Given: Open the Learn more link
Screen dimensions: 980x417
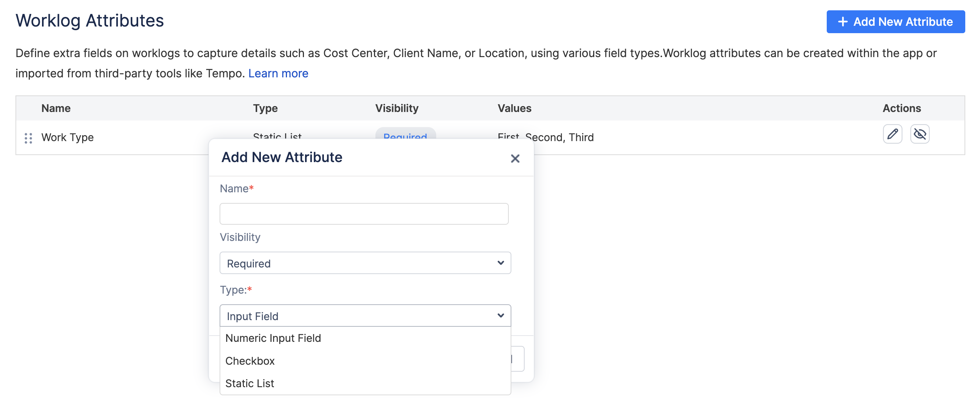Looking at the screenshot, I should point(278,73).
